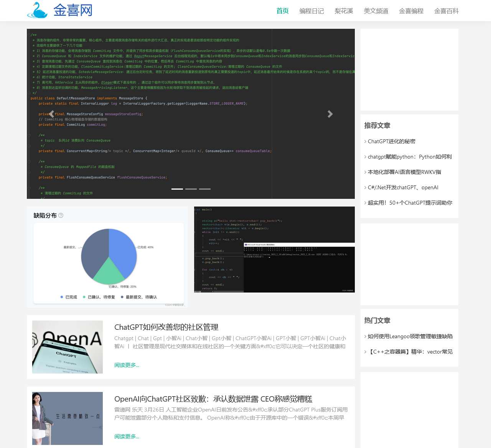Open 首页 navigation tab
Image resolution: width=491 pixels, height=448 pixels.
coord(282,11)
